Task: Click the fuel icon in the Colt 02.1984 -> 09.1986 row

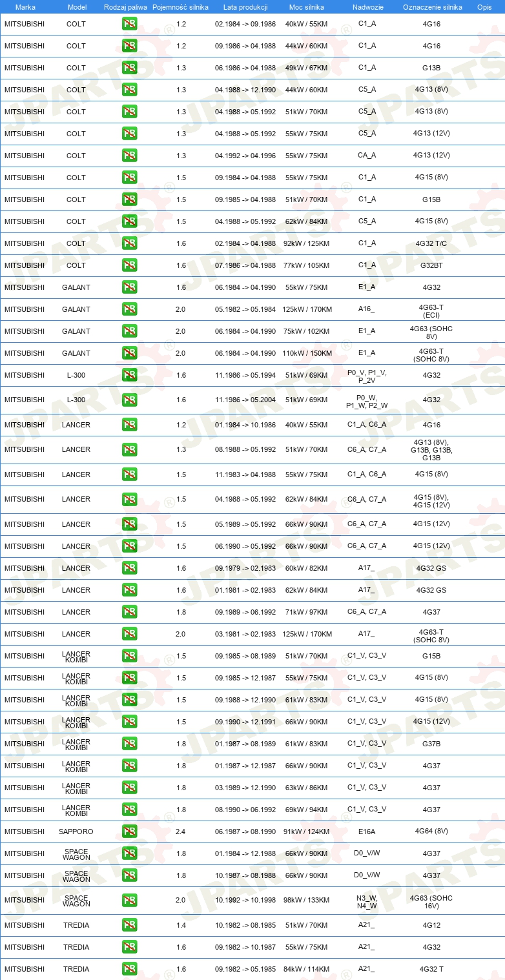Action: (129, 24)
